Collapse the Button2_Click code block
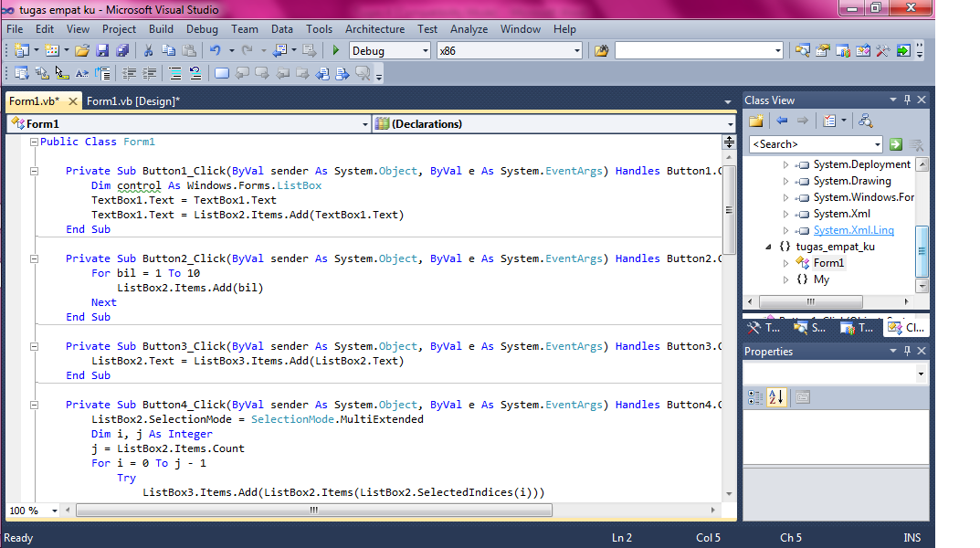Image resolution: width=980 pixels, height=548 pixels. click(x=35, y=258)
